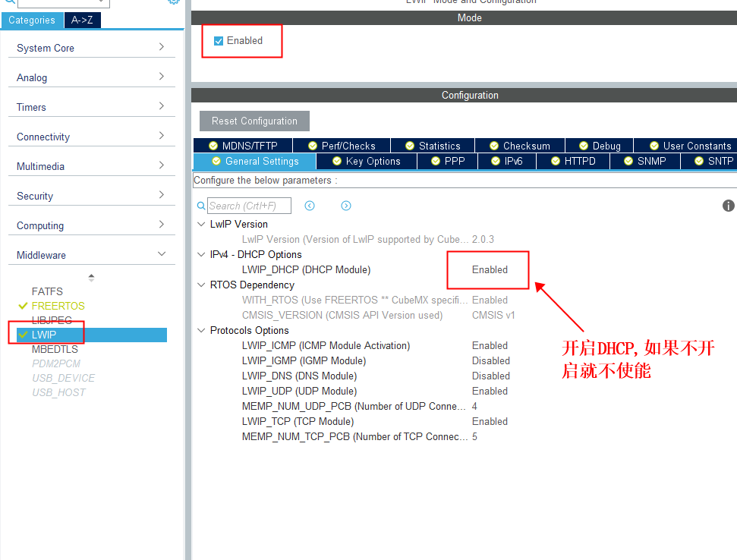Viewport: 737px width, 560px height.
Task: Enable the LWIP_IGMP IGMP Module option
Action: [490, 360]
